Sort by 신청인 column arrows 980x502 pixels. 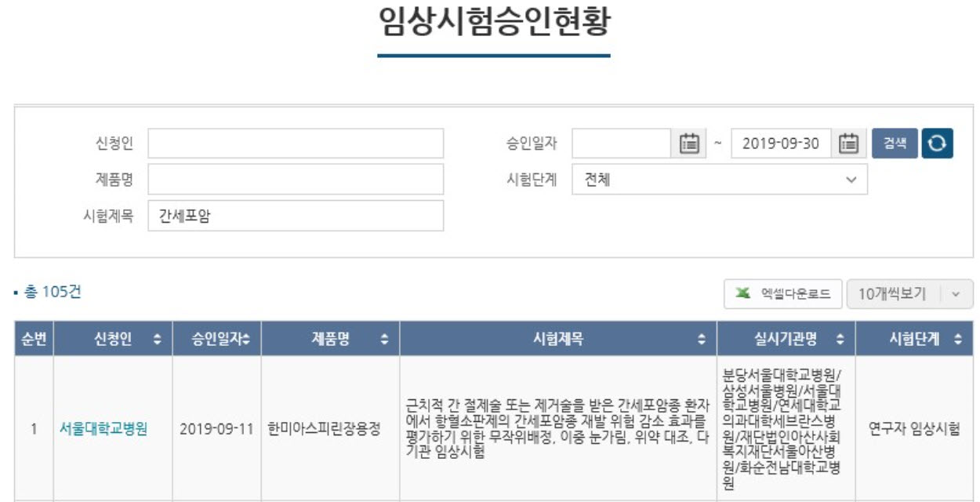(158, 340)
